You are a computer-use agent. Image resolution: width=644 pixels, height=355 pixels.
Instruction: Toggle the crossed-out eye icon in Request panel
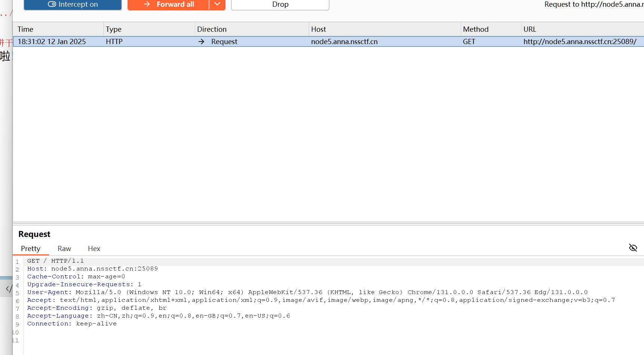pos(633,248)
